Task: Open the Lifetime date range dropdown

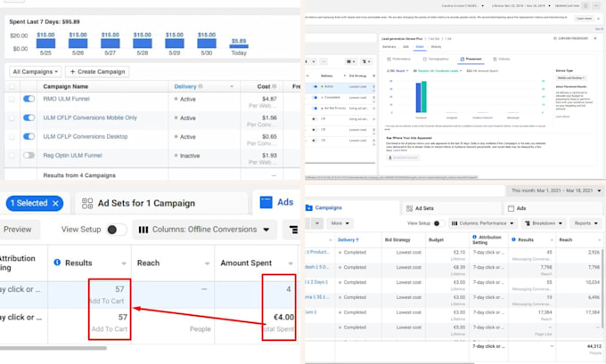Action: (521, 6)
